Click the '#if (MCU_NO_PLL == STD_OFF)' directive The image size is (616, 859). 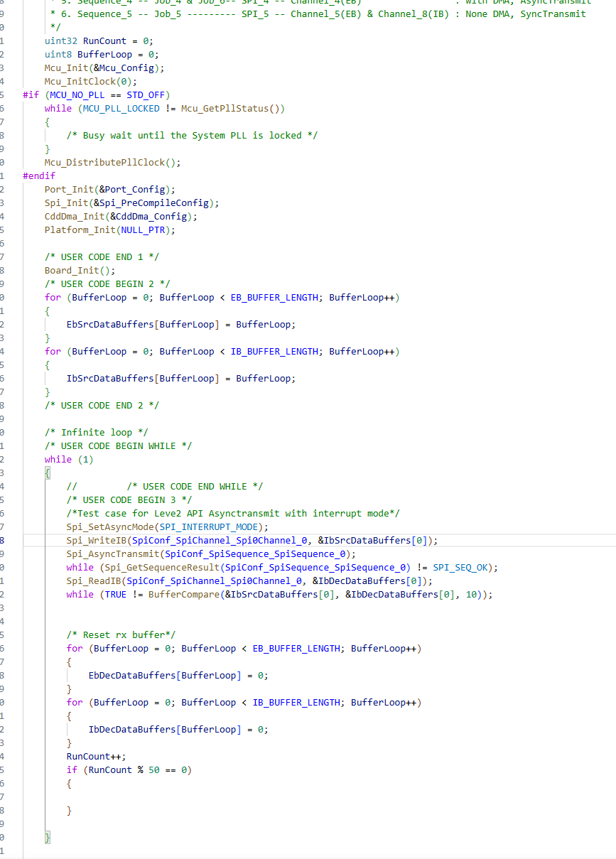point(96,94)
